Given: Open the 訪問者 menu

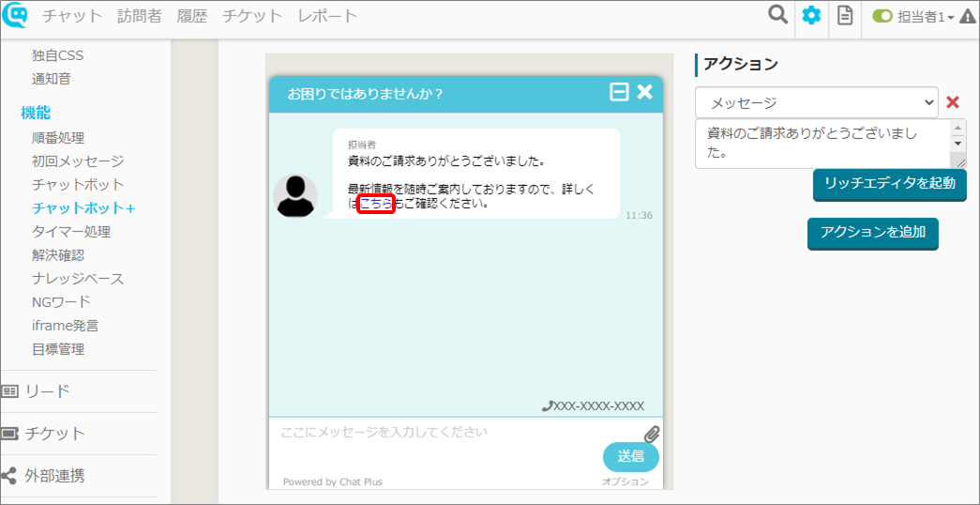Looking at the screenshot, I should point(140,16).
